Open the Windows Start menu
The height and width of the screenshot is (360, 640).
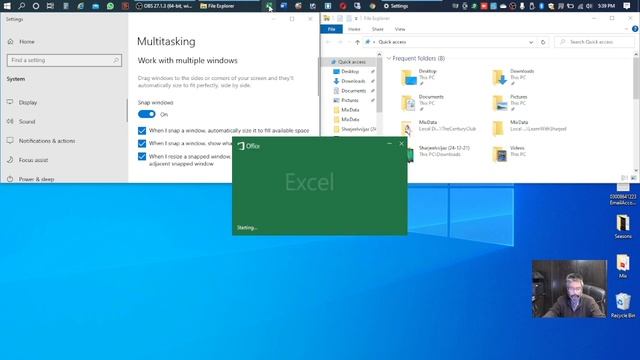click(7, 6)
